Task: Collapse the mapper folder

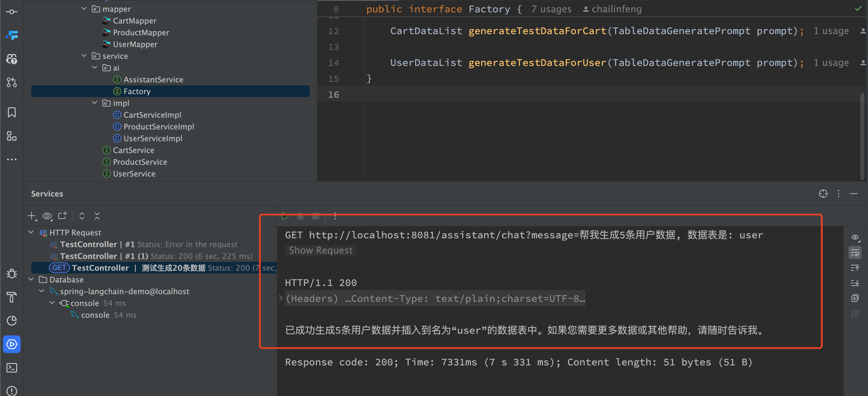Action: (84, 9)
